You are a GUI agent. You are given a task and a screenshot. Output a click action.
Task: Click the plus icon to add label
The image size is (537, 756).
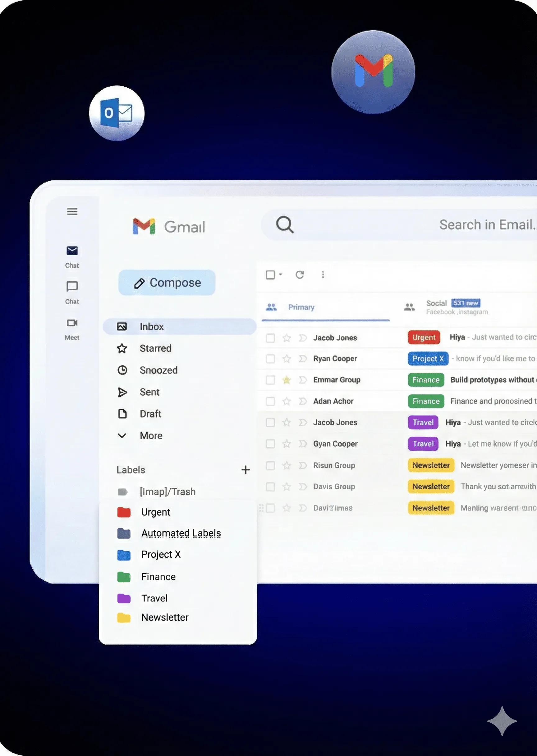point(246,470)
